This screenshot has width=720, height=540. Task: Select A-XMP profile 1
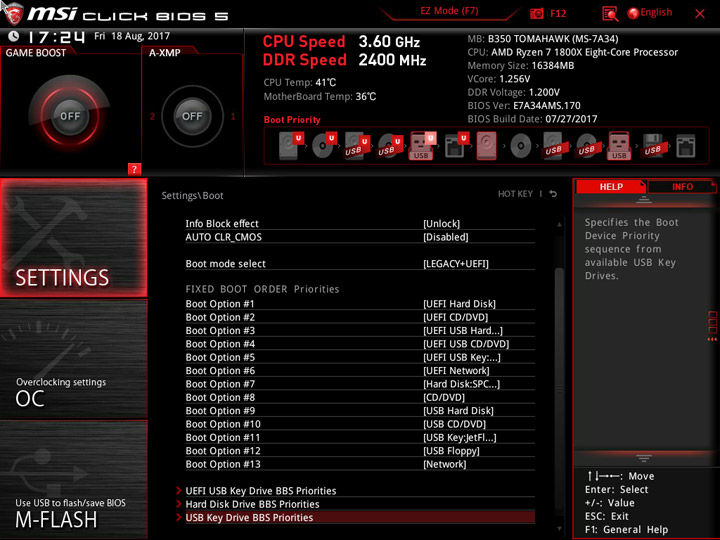pos(233,116)
